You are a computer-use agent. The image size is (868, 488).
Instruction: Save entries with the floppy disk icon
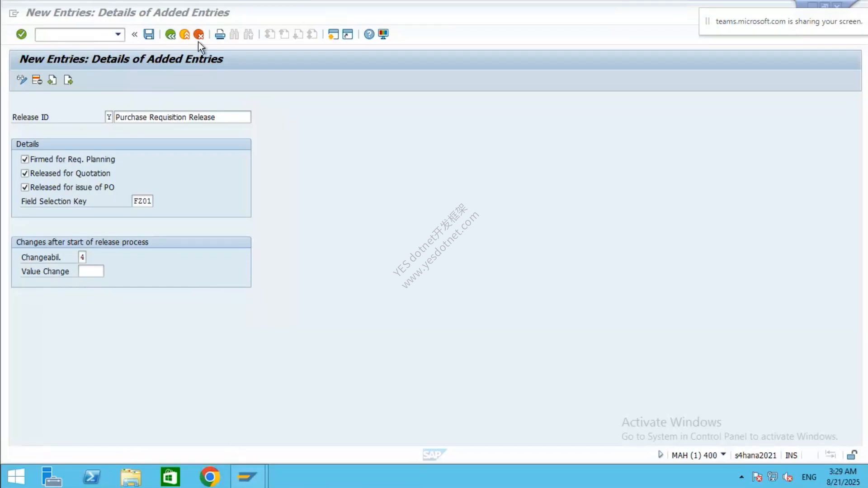[x=149, y=34]
